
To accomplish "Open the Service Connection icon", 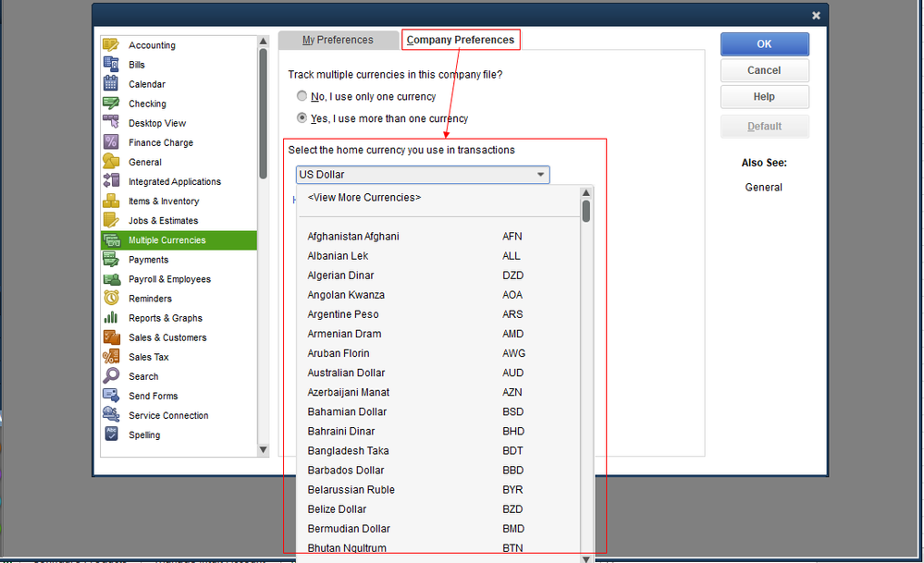I will [111, 414].
